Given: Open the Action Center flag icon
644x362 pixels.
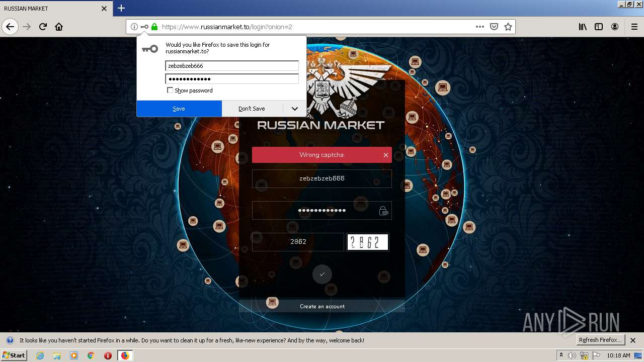Looking at the screenshot, I should (596, 355).
